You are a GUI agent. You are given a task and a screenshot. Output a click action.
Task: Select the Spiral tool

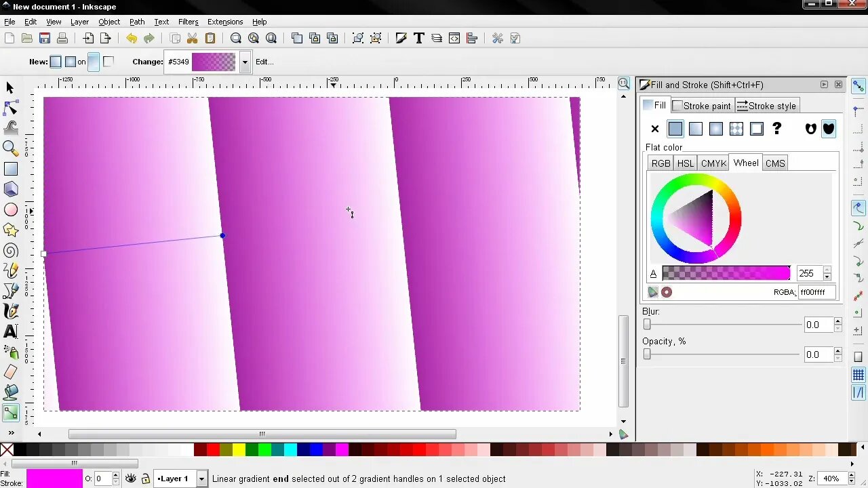point(10,251)
